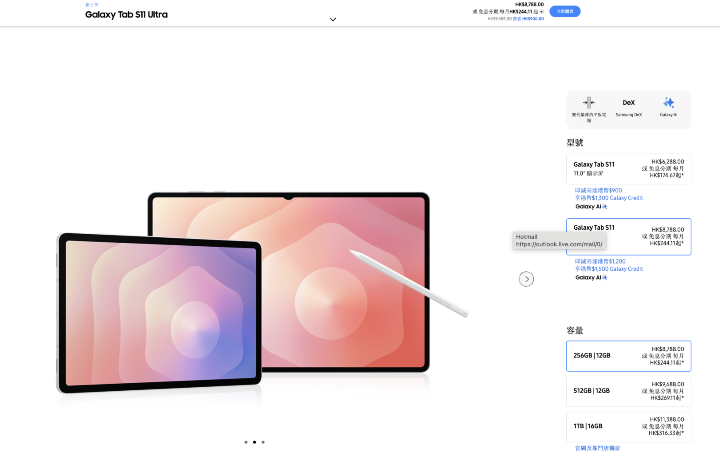
Task: Click the Galaxy AI sparkle feature icon
Action: [x=668, y=103]
